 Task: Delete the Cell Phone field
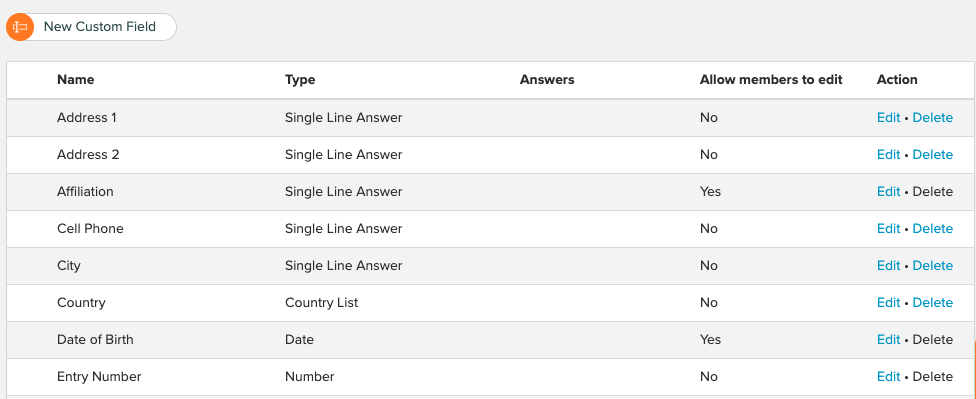932,228
